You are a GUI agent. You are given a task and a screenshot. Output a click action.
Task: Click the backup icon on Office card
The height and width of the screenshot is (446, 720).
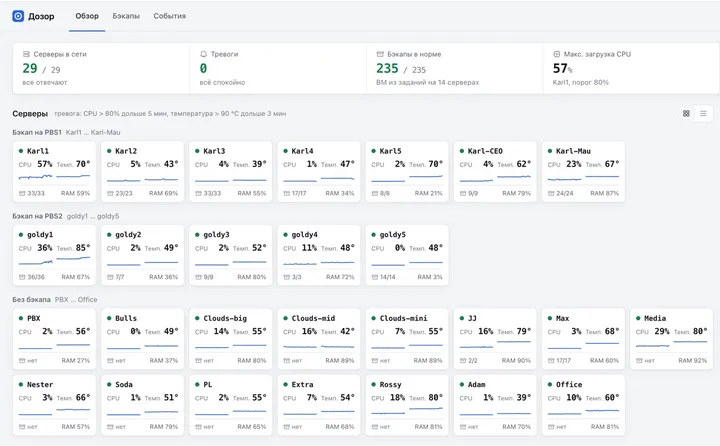tap(551, 427)
